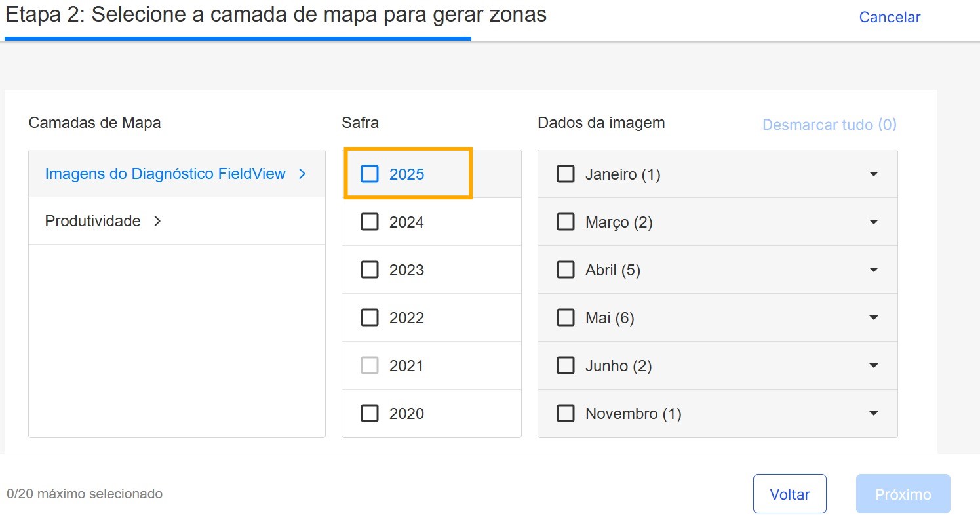
Task: Tick the 2023 safra checkbox
Action: click(x=370, y=270)
